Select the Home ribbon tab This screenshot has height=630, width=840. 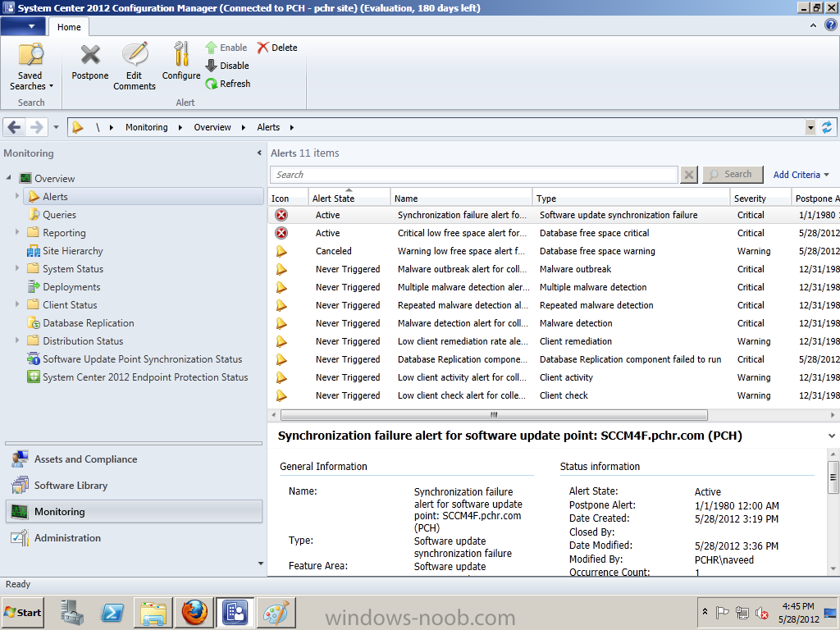pos(69,27)
